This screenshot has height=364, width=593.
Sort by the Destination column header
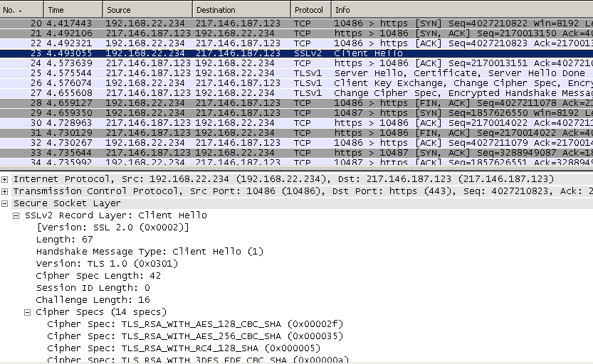click(x=241, y=10)
